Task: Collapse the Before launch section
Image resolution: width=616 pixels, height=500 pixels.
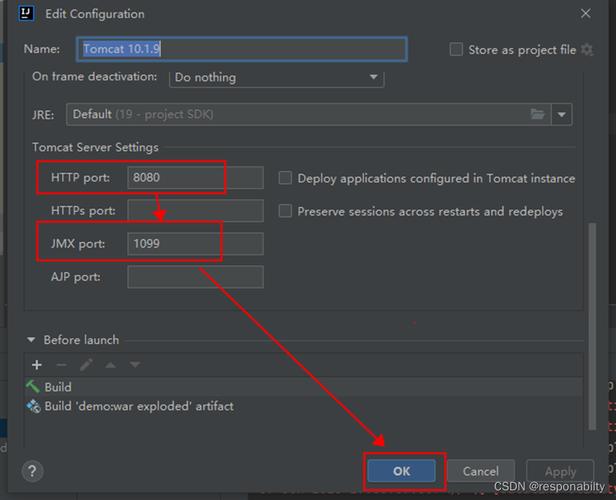Action: (31, 340)
